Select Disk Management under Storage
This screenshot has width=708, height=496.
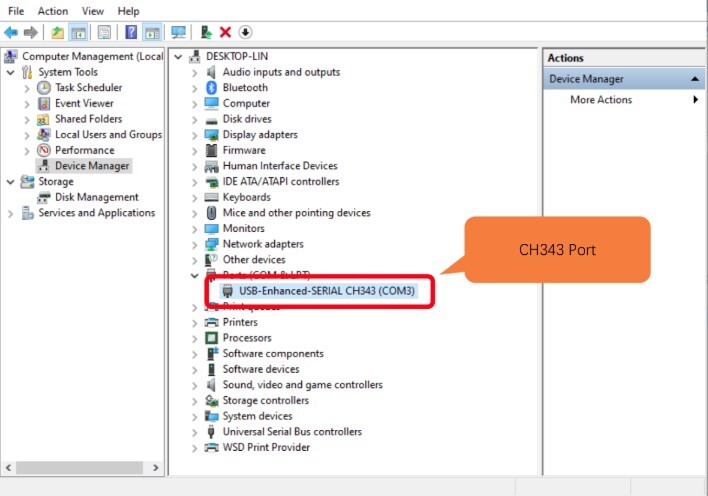pos(96,197)
